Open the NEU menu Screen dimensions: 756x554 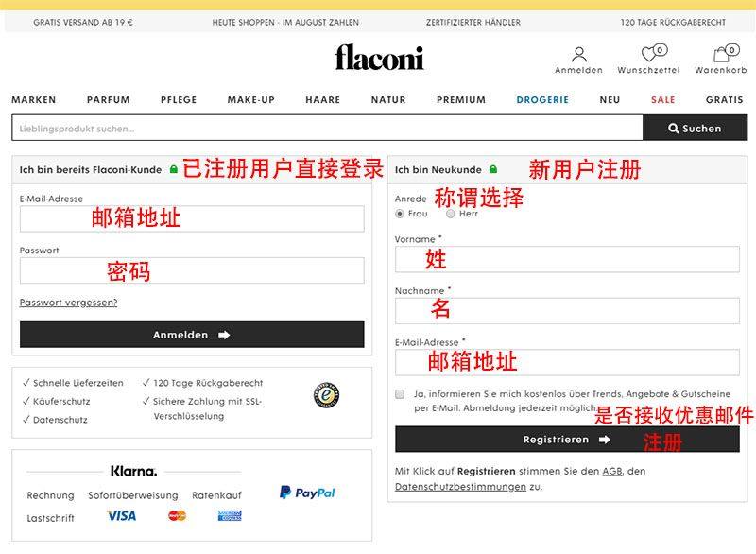coord(610,100)
